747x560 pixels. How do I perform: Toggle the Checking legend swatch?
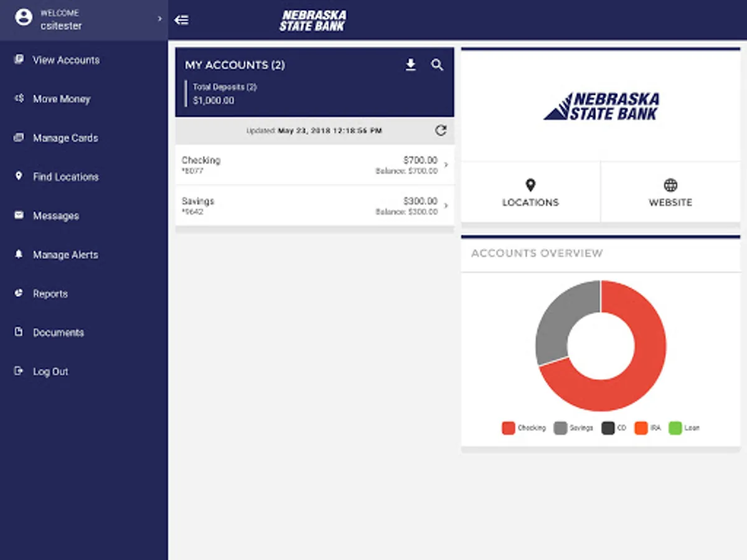pos(509,428)
